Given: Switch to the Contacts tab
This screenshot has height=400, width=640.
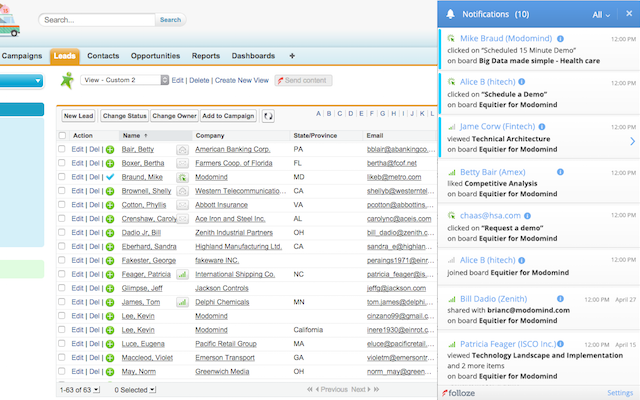Looking at the screenshot, I should tap(103, 56).
